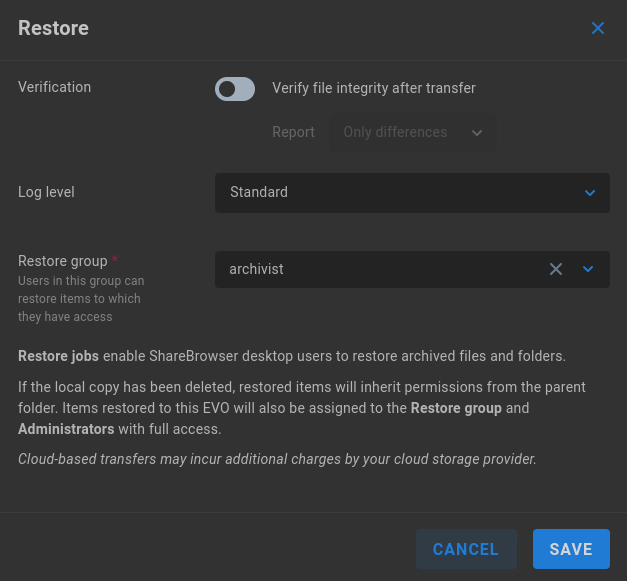The height and width of the screenshot is (581, 627).
Task: Click the bold Administrators text
Action: click(x=66, y=429)
